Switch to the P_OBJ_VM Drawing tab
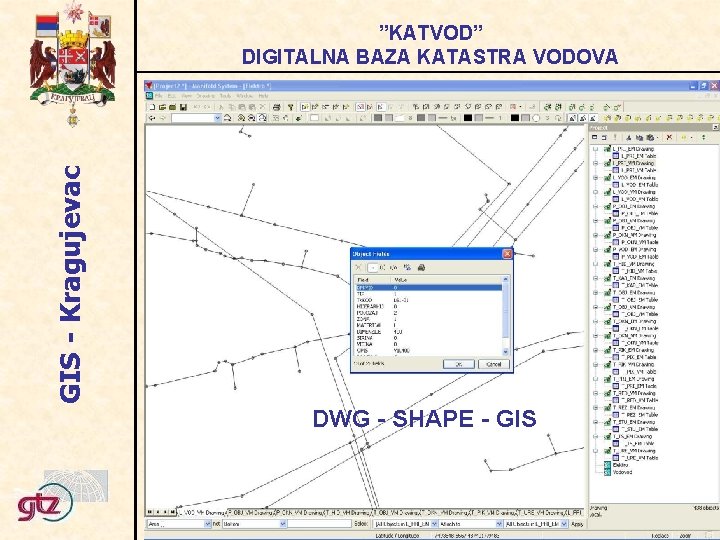This screenshot has width=720, height=540. (251, 512)
